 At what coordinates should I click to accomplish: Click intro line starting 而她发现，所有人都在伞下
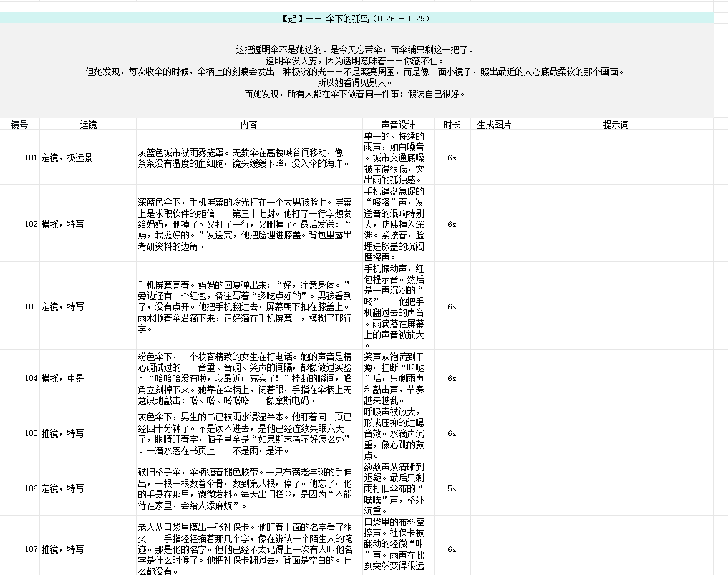coord(355,94)
